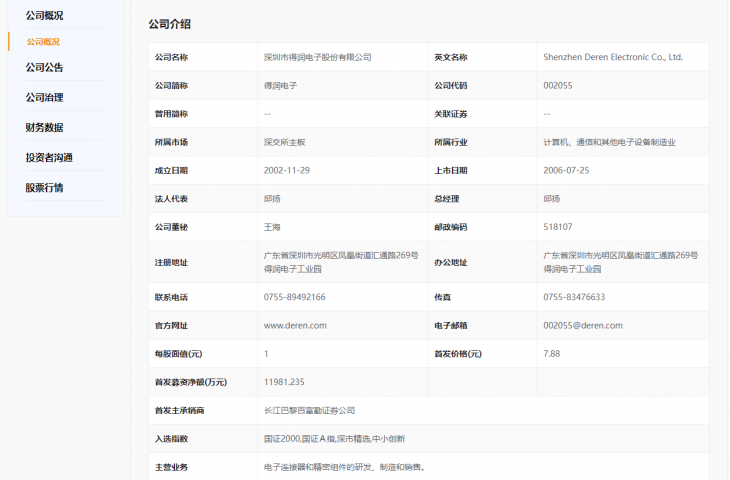Open 财务数据 sidebar item
This screenshot has height=480, width=730.
(x=44, y=128)
